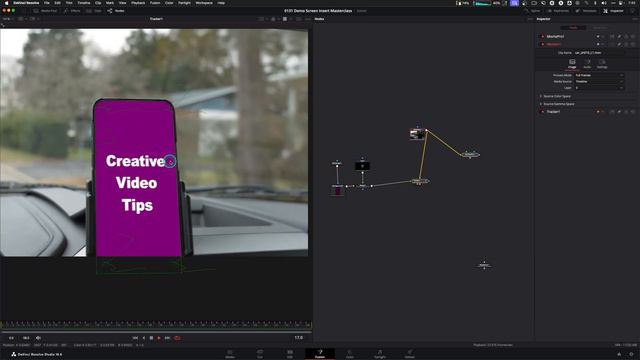Viewport: 640px width, 360px height.
Task: Open the Apple menu
Action: (6, 3)
